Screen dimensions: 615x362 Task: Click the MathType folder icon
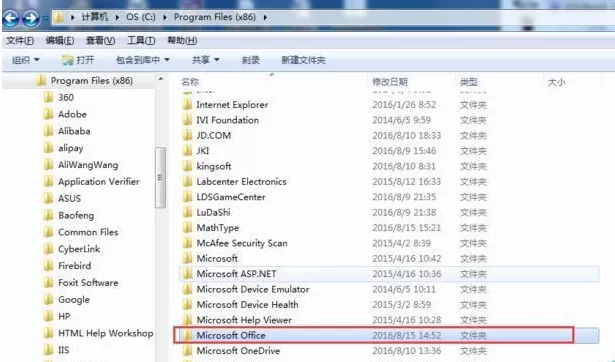tap(187, 227)
